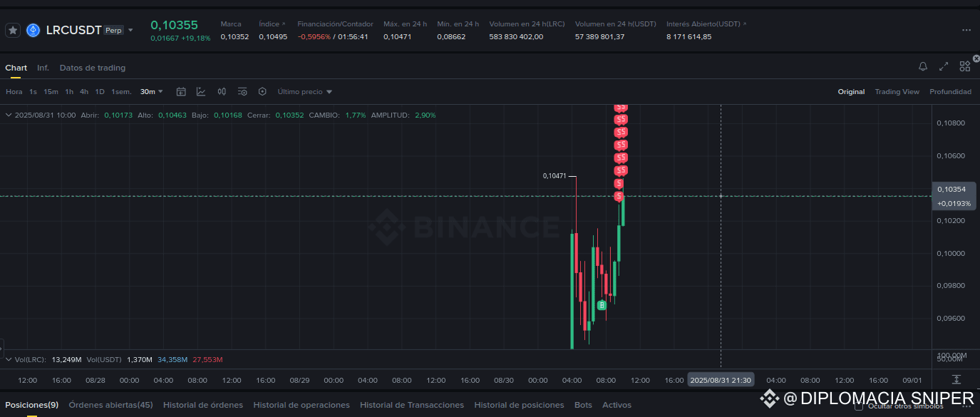980x417 pixels.
Task: Close the floating widget X button
Action: (x=976, y=58)
